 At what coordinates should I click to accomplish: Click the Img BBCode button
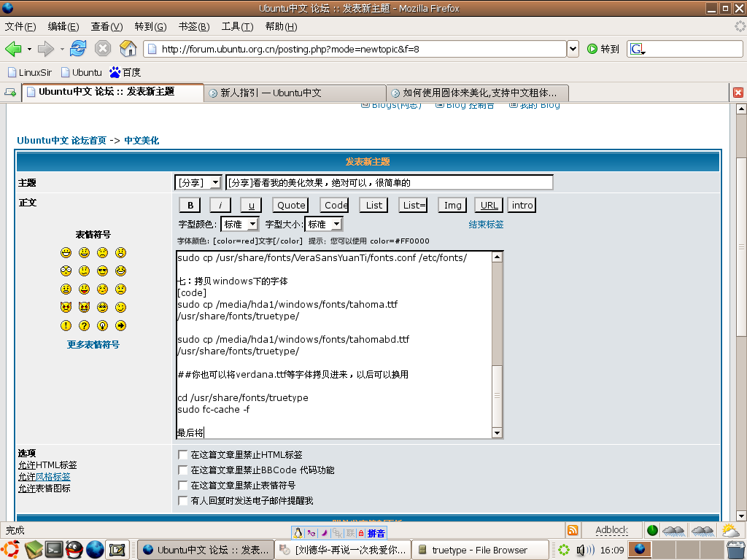tap(452, 205)
